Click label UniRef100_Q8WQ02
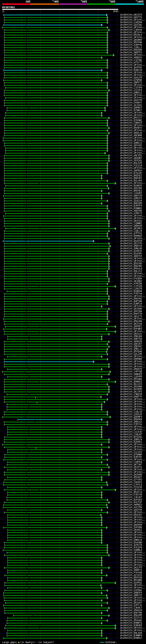This screenshot has height=644, width=146. (131, 382)
